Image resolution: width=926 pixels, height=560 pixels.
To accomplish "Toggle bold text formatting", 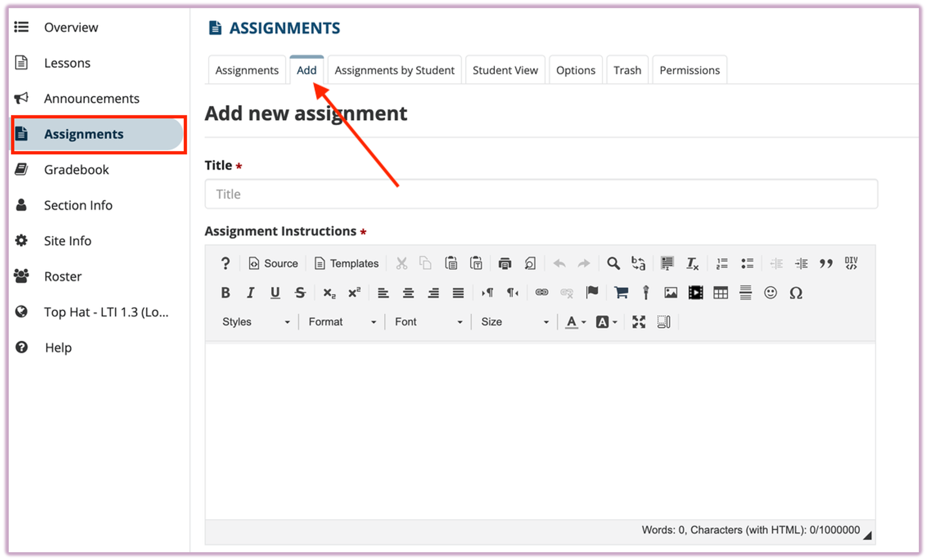I will pos(226,293).
